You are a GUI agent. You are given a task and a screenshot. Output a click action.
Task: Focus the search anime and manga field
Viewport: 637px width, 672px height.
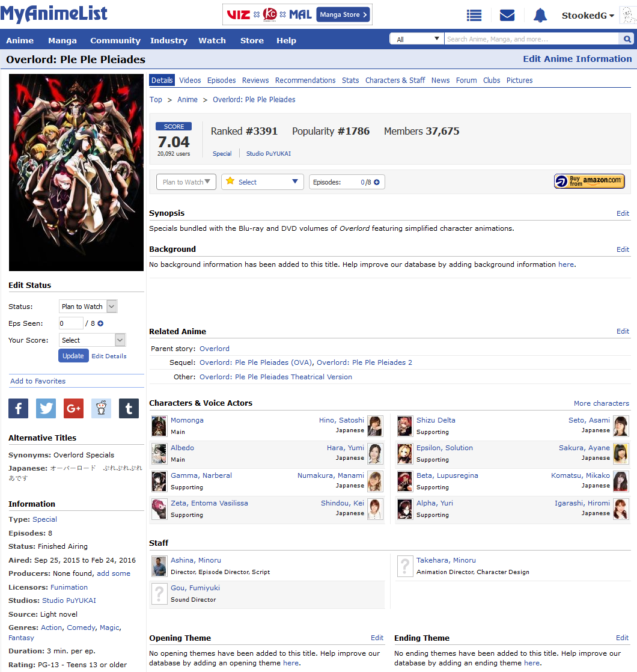[532, 39]
